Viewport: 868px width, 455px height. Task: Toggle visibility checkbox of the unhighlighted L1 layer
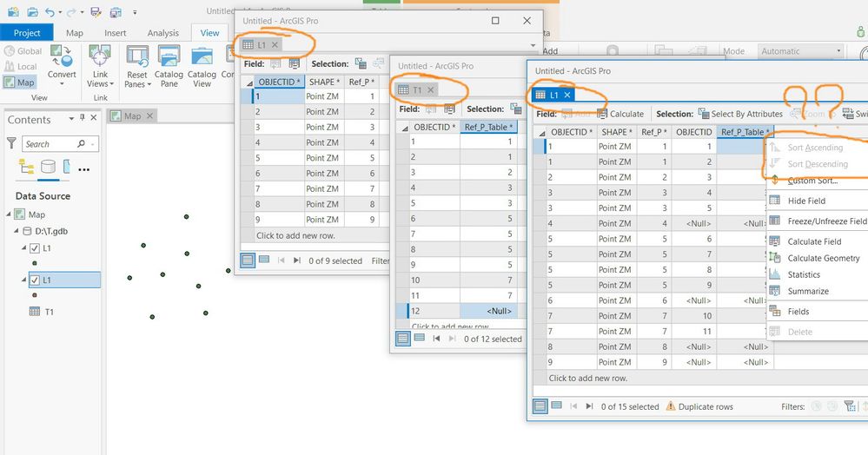[35, 248]
